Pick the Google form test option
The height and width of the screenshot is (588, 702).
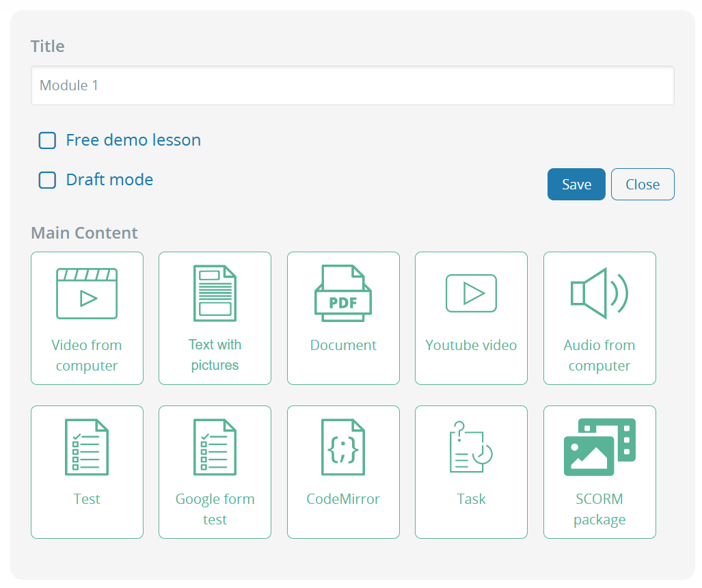[215, 472]
